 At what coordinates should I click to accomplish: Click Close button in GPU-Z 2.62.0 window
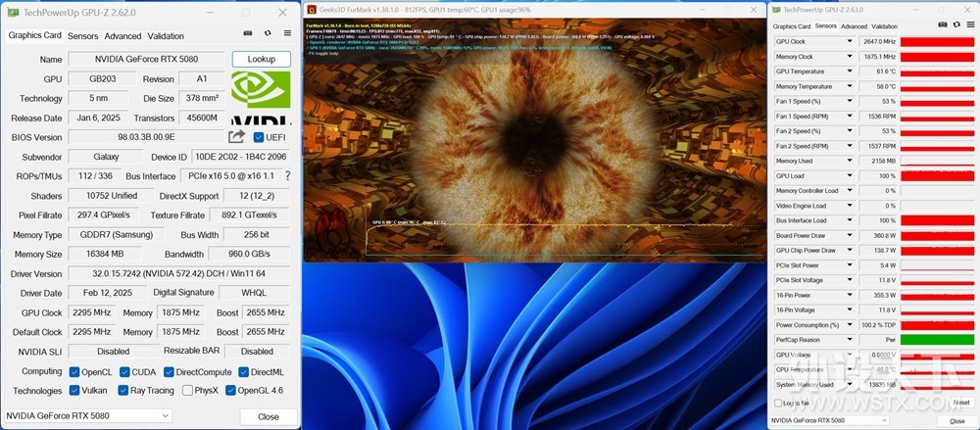click(269, 417)
